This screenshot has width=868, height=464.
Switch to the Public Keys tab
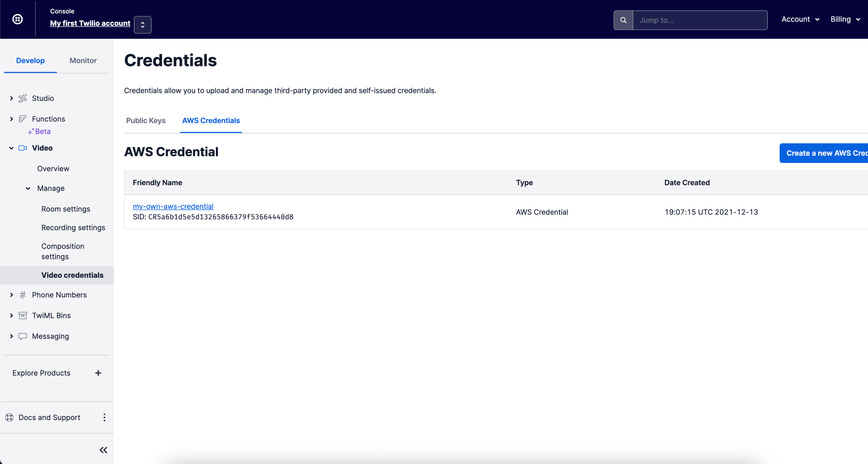pyautogui.click(x=146, y=121)
